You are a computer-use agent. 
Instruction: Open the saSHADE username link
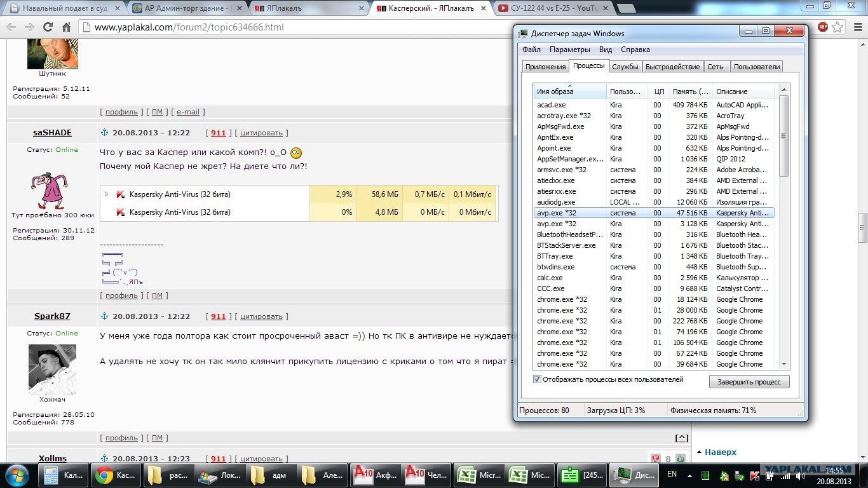pyautogui.click(x=52, y=133)
